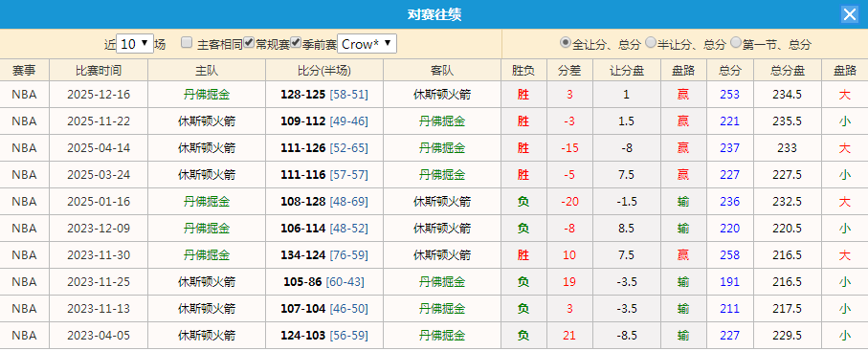The width and height of the screenshot is (868, 351).
Task: Click half-time score [76-59]
Action: (348, 255)
